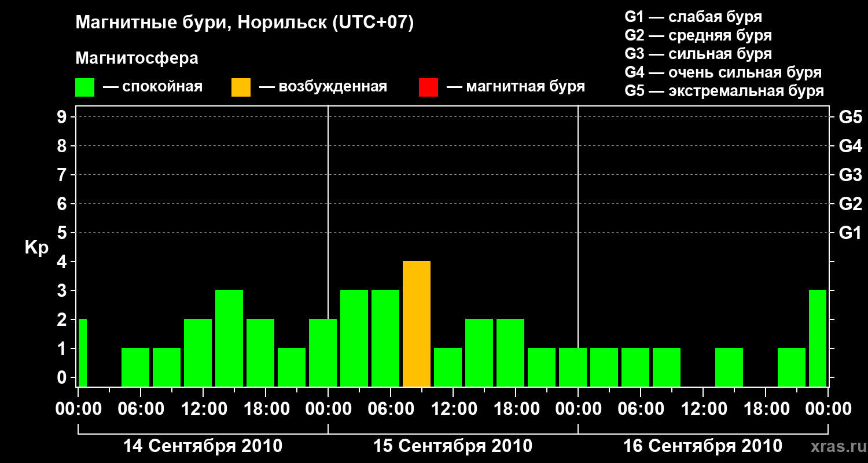This screenshot has width=868, height=463.
Task: Click the '16 Сентября 2010' date label
Action: [703, 446]
